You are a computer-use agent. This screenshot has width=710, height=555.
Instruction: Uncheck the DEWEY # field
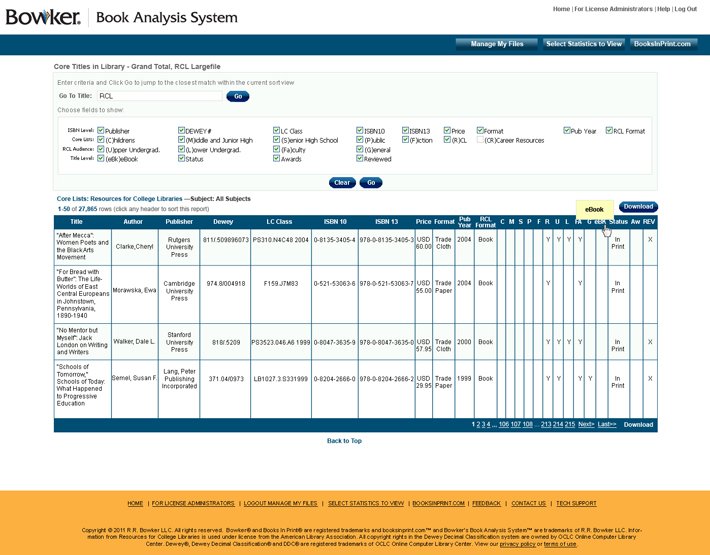point(181,130)
